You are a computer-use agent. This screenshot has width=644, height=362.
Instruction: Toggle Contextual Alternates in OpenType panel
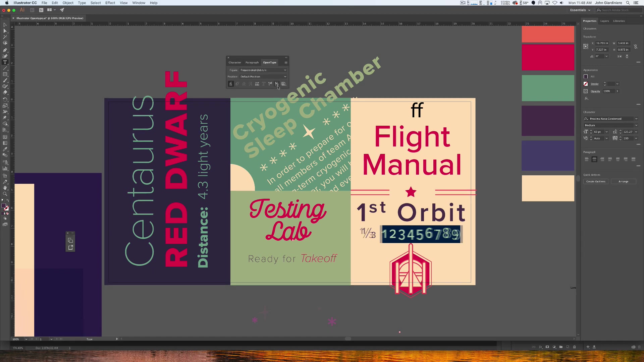pyautogui.click(x=237, y=84)
